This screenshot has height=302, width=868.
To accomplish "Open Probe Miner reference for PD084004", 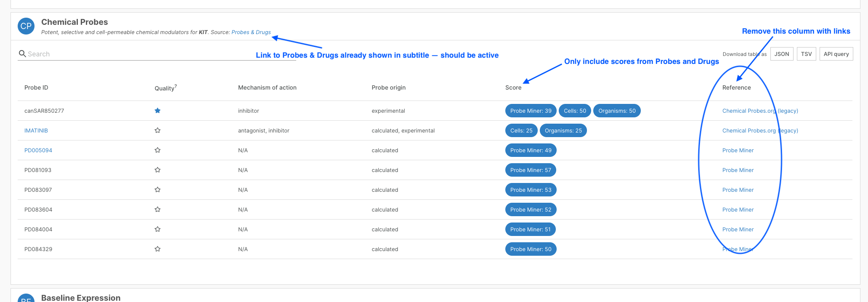I will point(738,229).
